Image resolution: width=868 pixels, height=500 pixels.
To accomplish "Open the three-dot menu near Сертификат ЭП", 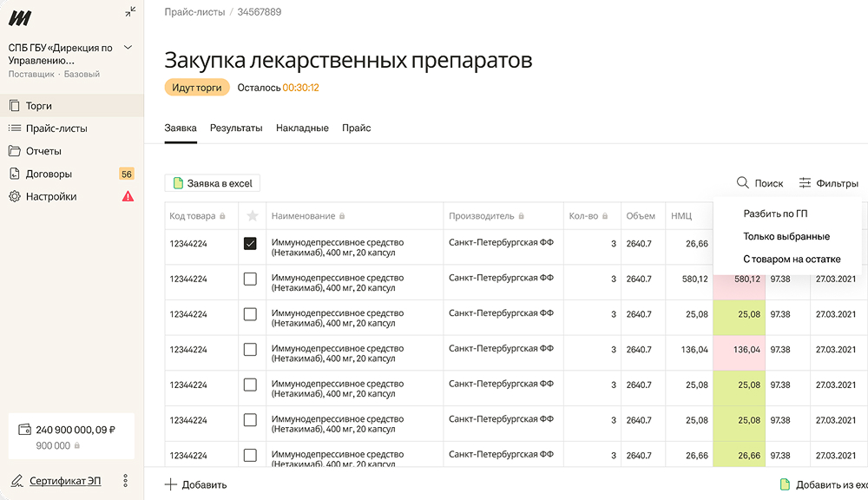I will tap(126, 481).
